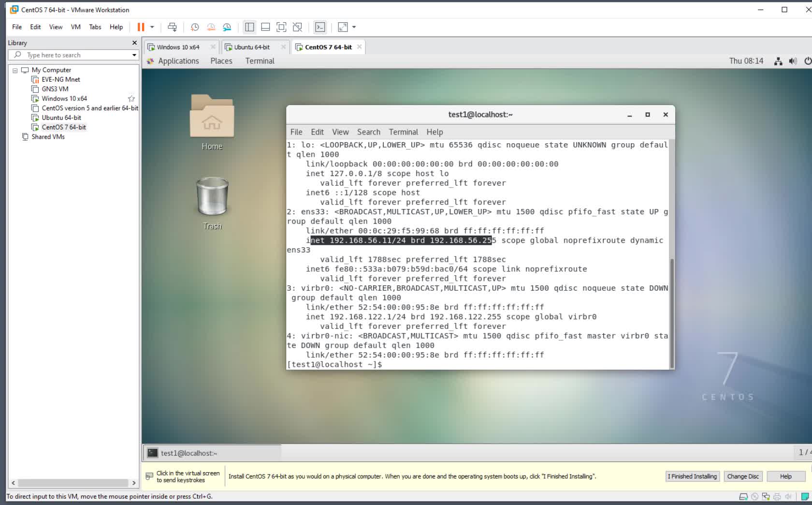The image size is (812, 505).
Task: Open the VM menu
Action: click(75, 27)
